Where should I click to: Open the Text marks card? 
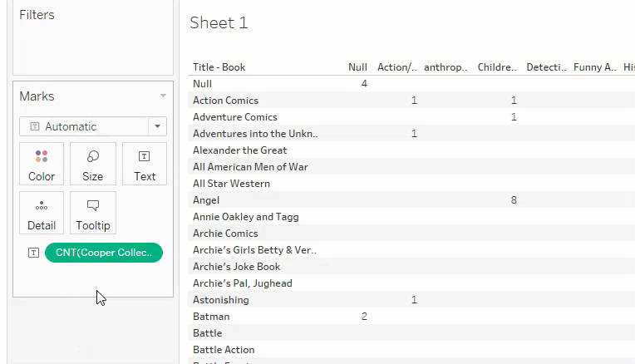[145, 164]
